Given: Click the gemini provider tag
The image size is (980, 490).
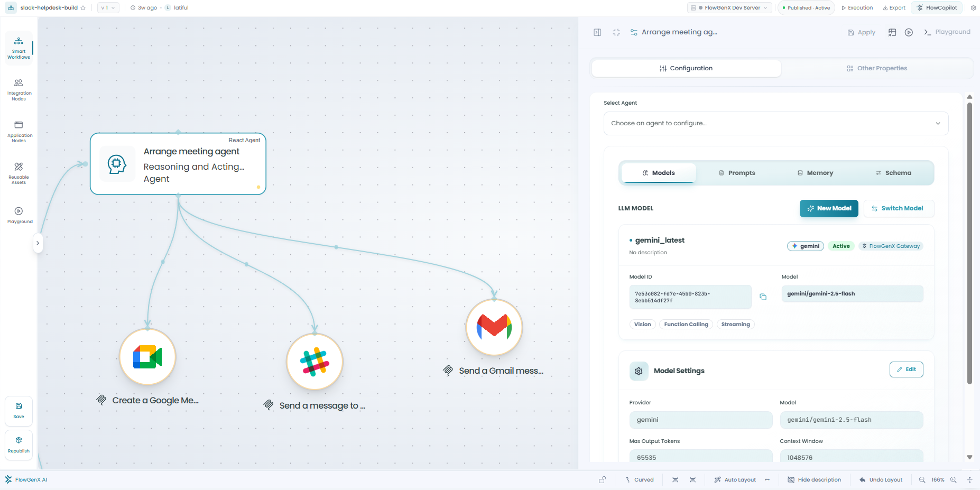Looking at the screenshot, I should click(806, 246).
